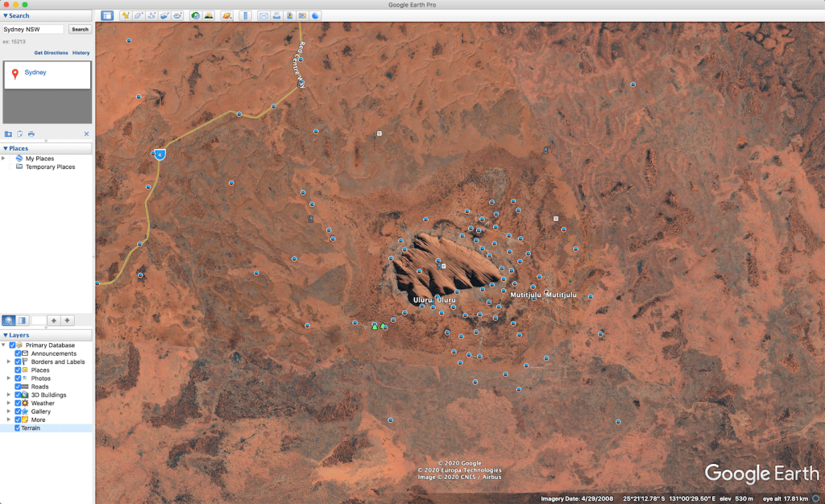The image size is (825, 504).
Task: Click the red Sydney pin in results
Action: 15,75
